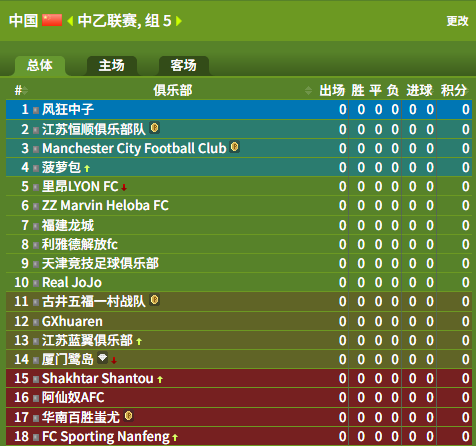Switch to the 主场 tab

[x=112, y=65]
